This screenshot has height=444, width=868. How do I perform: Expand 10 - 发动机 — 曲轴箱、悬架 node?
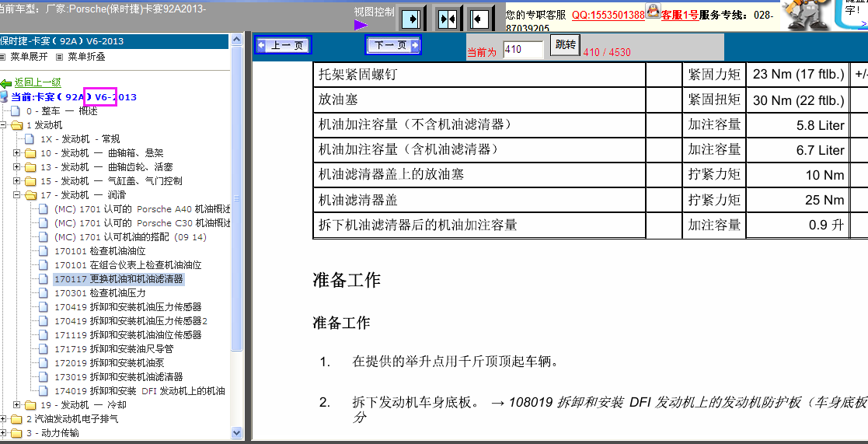(16, 153)
